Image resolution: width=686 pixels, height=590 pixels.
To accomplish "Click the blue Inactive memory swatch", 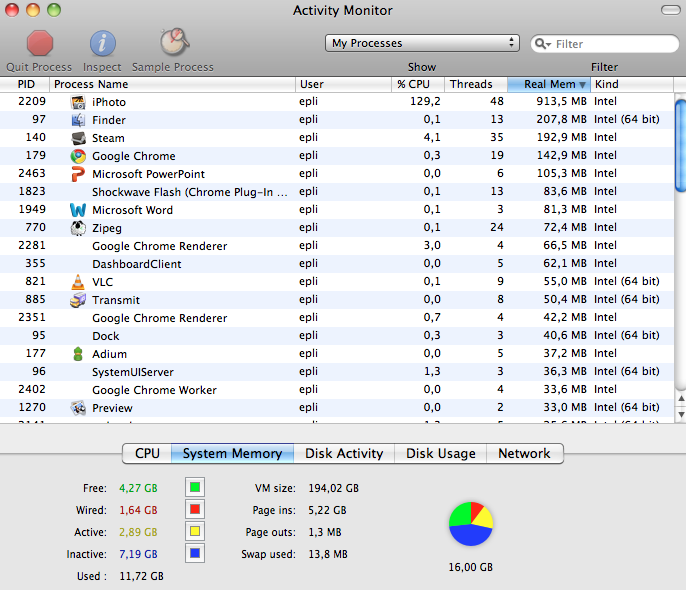I will coord(195,553).
